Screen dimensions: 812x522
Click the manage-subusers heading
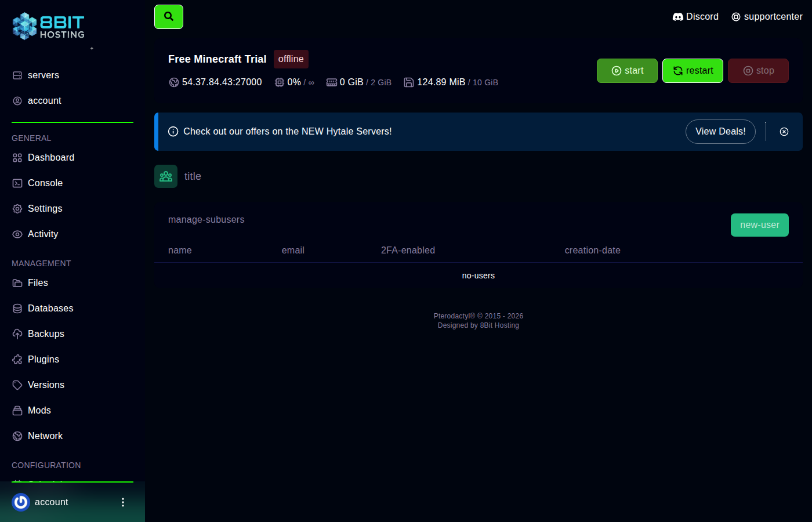[x=206, y=220]
